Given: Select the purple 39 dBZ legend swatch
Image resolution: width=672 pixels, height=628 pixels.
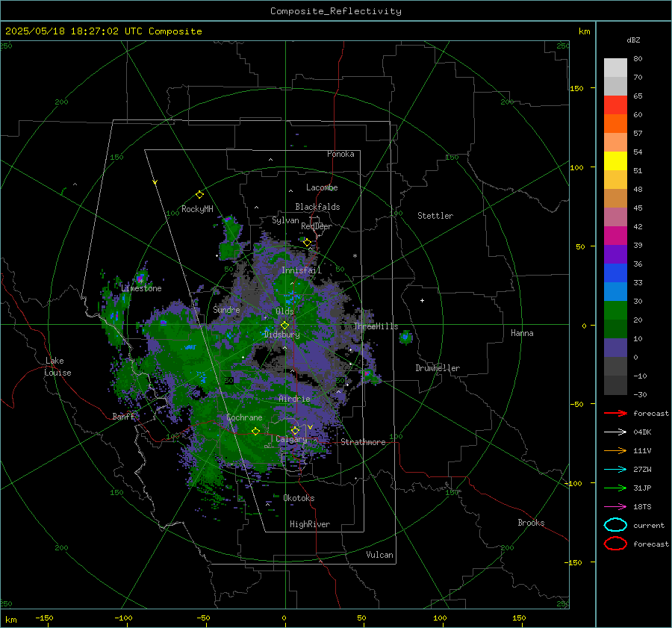Looking at the screenshot, I should click(615, 254).
